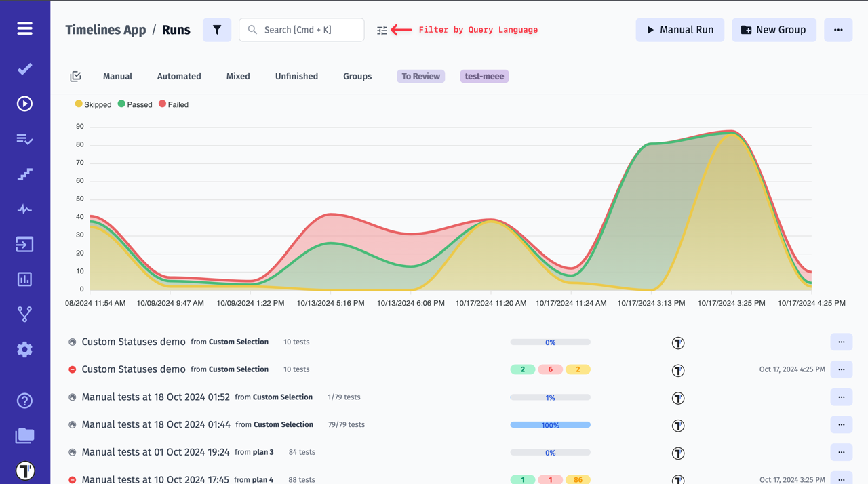
Task: Click the 100% progress bar of Manual tests run
Action: coord(550,425)
